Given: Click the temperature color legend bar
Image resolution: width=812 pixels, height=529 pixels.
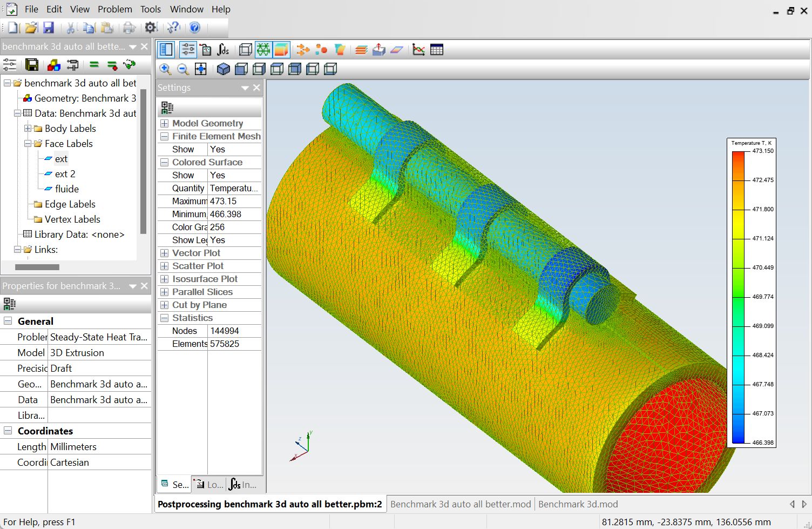Looking at the screenshot, I should click(738, 297).
